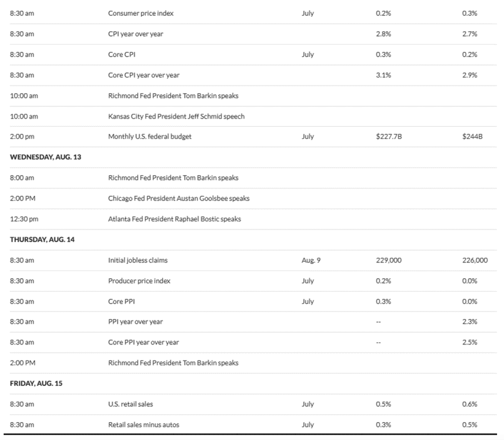Image resolution: width=504 pixels, height=440 pixels.
Task: Open Chicago Fed President Austan Goolsbee speaks
Action: point(179,198)
